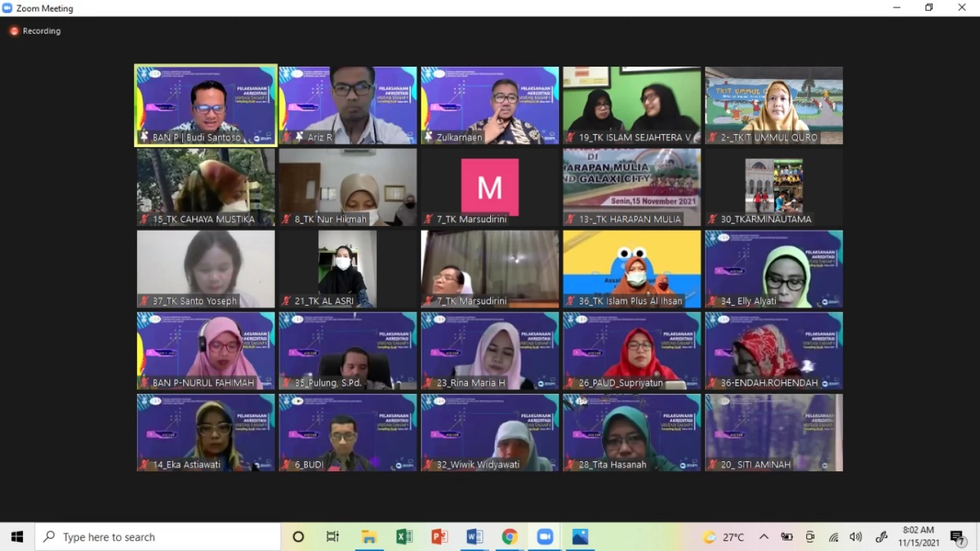Click the clock showing 8:02 AM
Viewport: 980px width, 551px height.
pyautogui.click(x=919, y=536)
